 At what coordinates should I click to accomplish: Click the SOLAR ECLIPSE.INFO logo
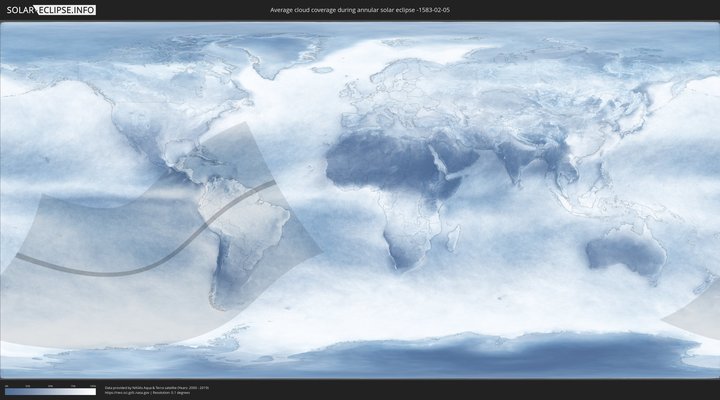pos(50,9)
